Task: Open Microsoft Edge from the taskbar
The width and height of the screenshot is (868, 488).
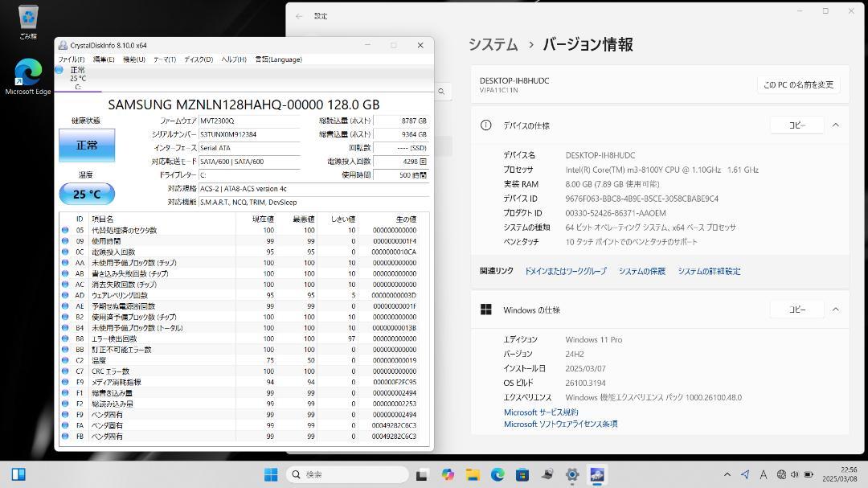Action: point(497,474)
